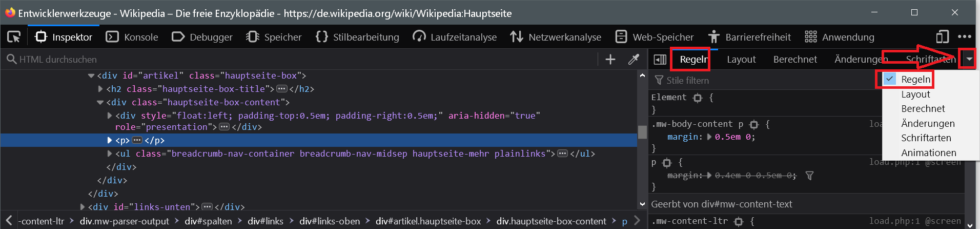Screen dimensions: 980x229
Task: Select div#links-oben breadcrumb
Action: coord(330,221)
